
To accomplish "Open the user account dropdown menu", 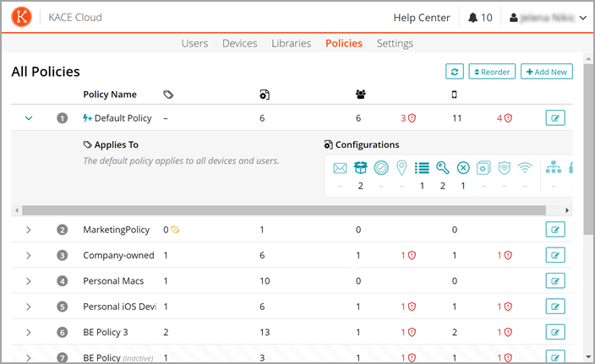I will (x=549, y=18).
